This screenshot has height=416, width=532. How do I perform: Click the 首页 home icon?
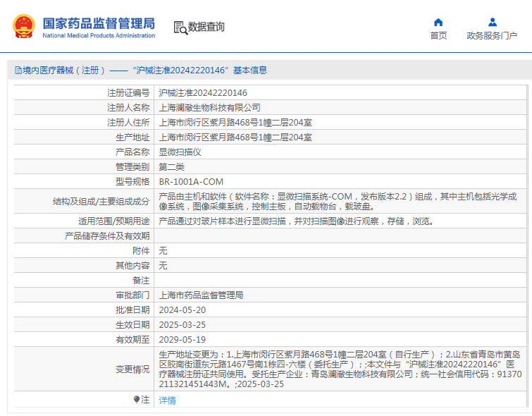coord(438,23)
